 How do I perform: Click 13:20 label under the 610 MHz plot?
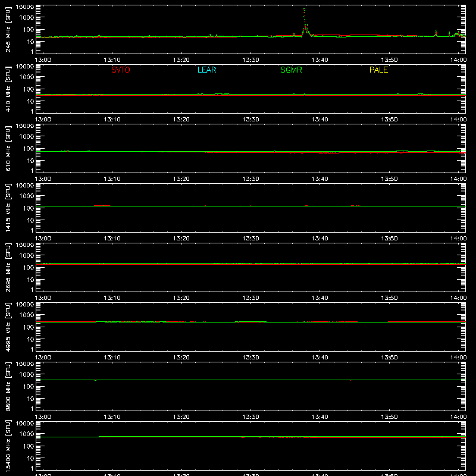[181, 179]
